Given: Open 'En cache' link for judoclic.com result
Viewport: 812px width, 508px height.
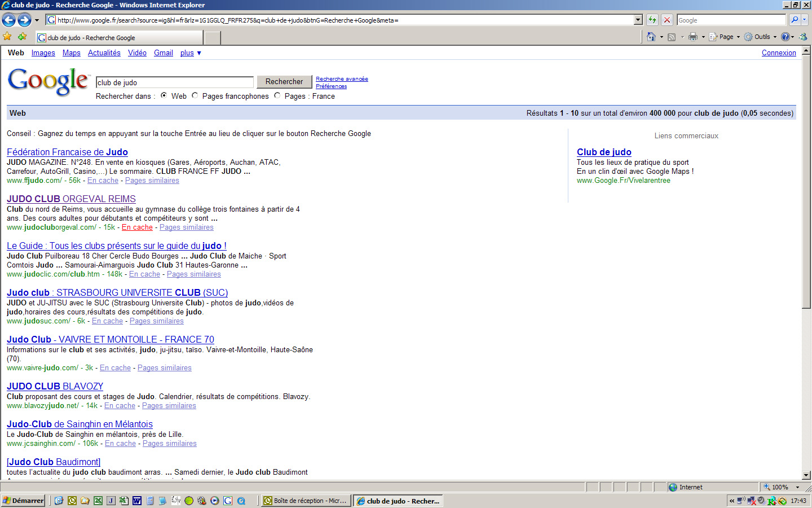Looking at the screenshot, I should [x=144, y=274].
